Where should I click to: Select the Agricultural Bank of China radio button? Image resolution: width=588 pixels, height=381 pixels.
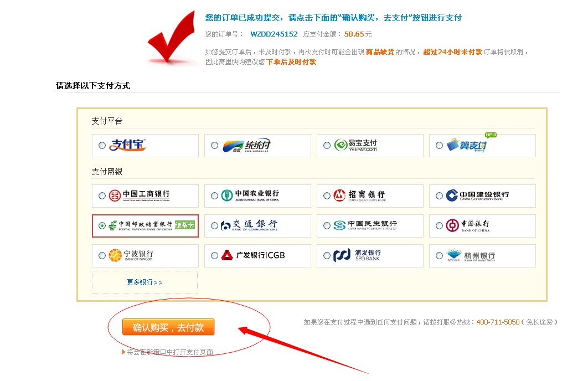point(214,196)
